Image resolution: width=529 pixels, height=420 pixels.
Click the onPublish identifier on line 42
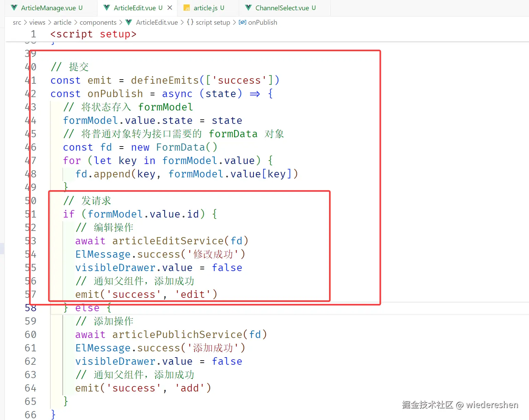(x=115, y=94)
